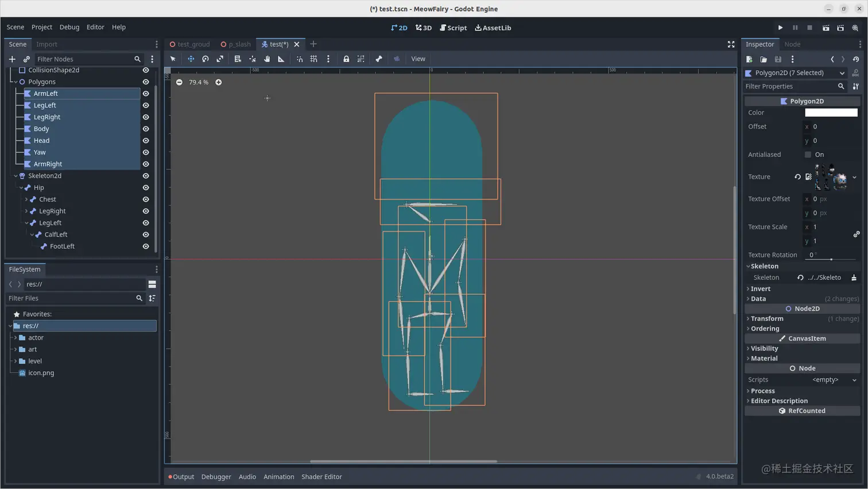This screenshot has width=868, height=489.
Task: Open the extra inspector options kebab menu
Action: point(794,59)
